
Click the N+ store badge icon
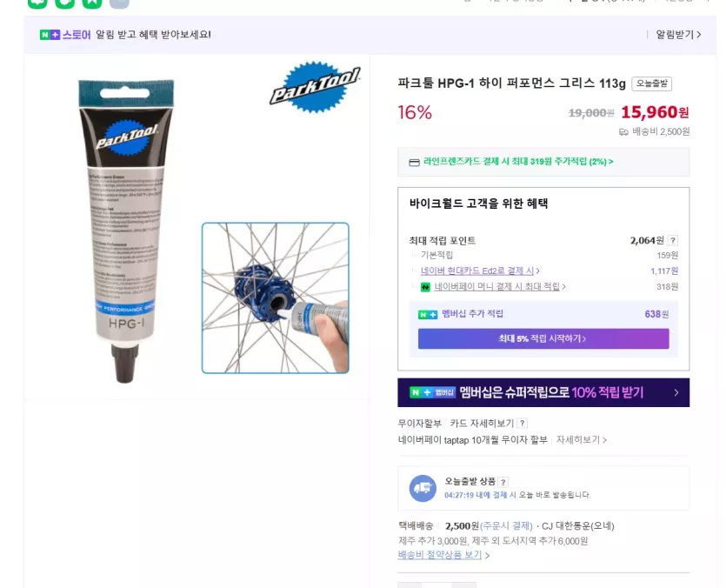click(50, 34)
